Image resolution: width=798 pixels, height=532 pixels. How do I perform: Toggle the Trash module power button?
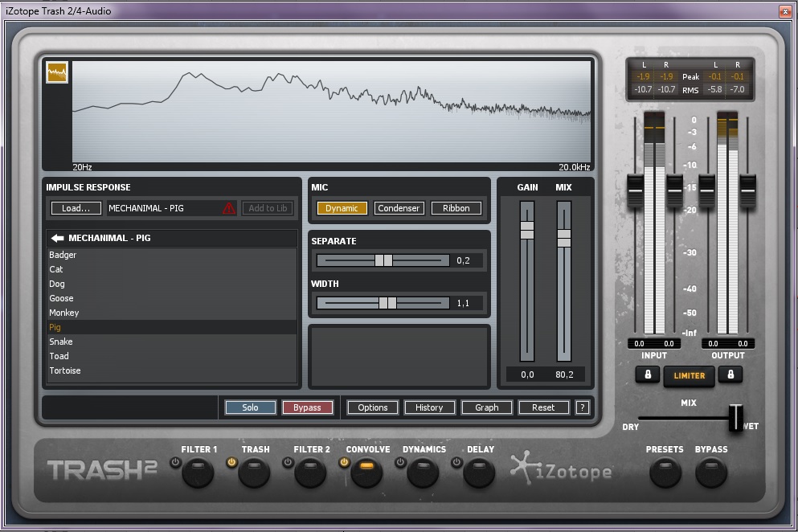point(231,462)
